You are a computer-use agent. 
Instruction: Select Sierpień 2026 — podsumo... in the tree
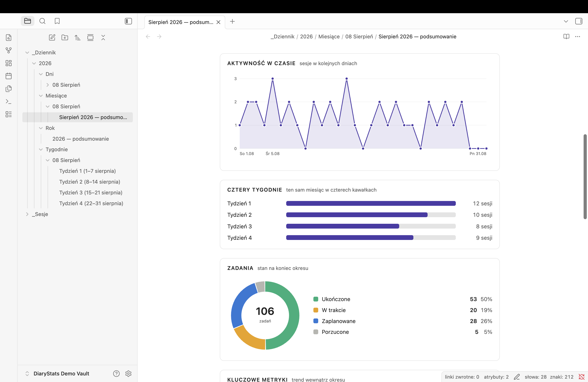78,117
